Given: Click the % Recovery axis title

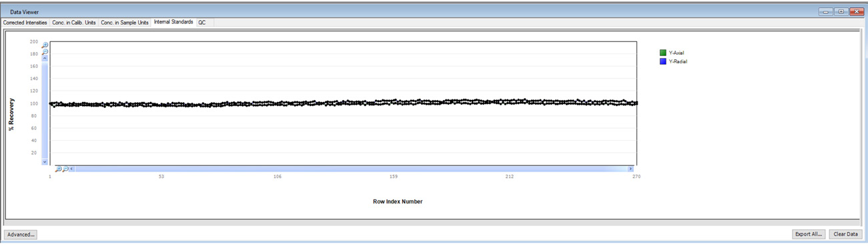Looking at the screenshot, I should point(11,115).
